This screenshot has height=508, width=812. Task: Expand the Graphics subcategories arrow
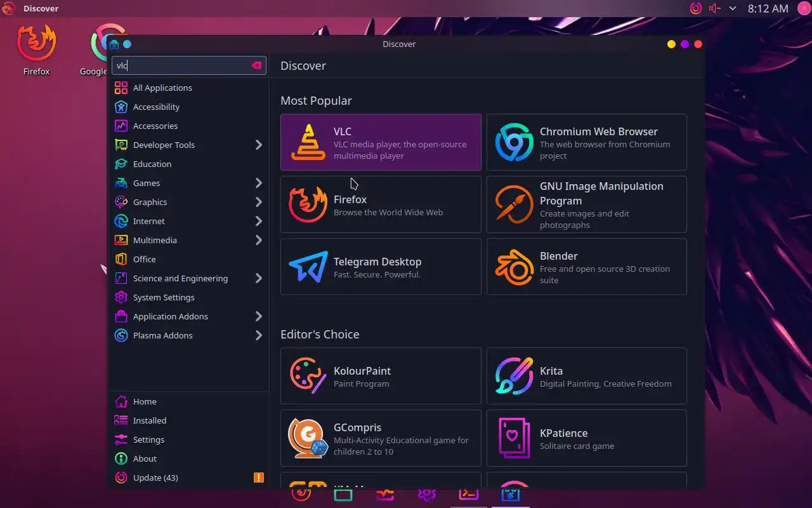pos(258,202)
